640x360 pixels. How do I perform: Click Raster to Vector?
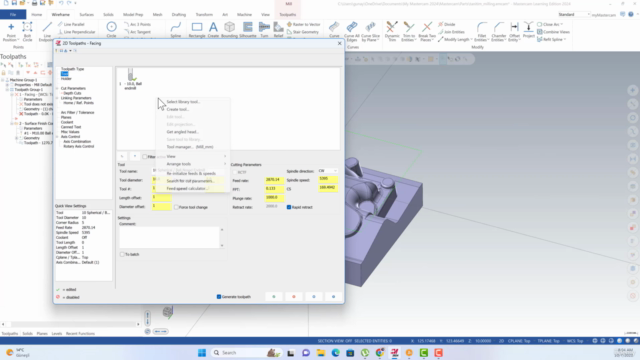pos(304,24)
